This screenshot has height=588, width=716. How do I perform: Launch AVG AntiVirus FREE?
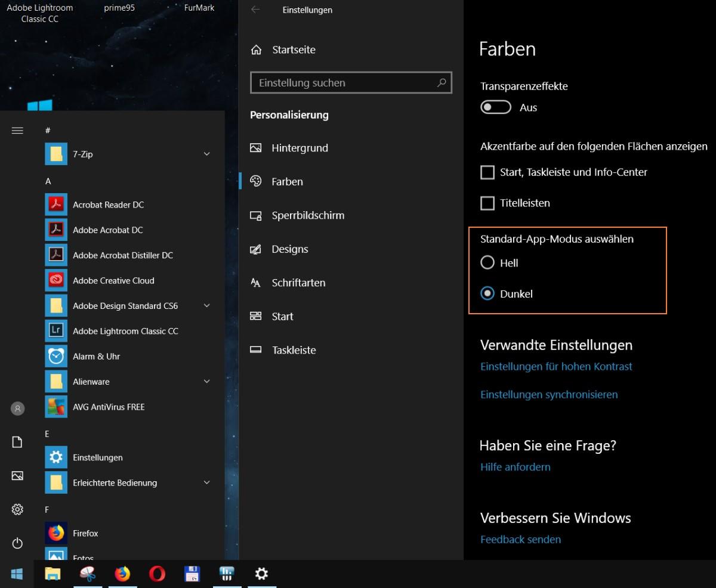(109, 407)
